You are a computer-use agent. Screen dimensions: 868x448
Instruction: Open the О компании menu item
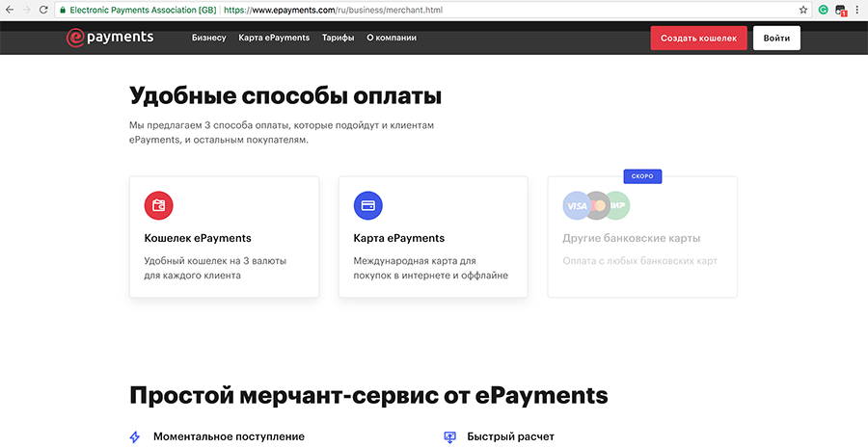[x=392, y=38]
